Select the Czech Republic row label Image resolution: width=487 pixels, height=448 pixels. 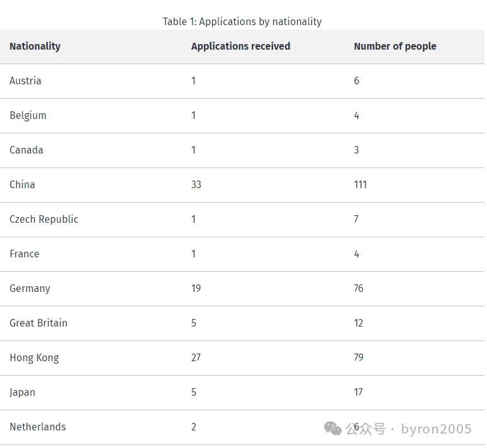[x=44, y=219]
